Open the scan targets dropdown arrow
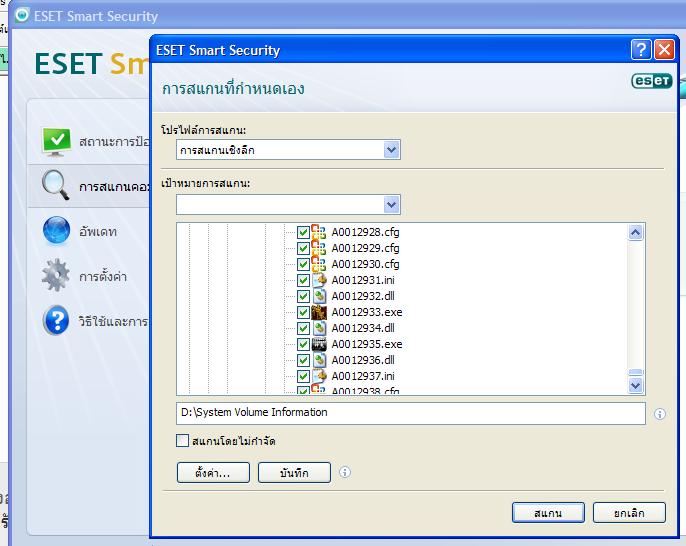 point(392,204)
